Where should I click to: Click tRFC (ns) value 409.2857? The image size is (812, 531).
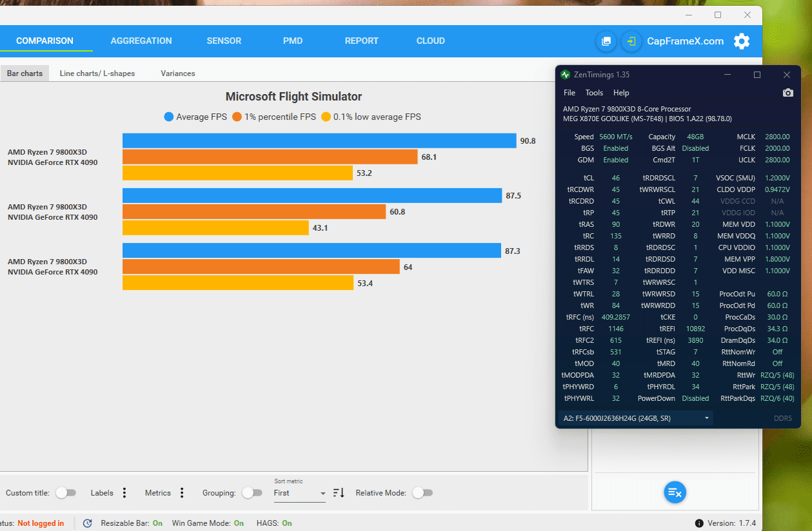click(x=615, y=317)
